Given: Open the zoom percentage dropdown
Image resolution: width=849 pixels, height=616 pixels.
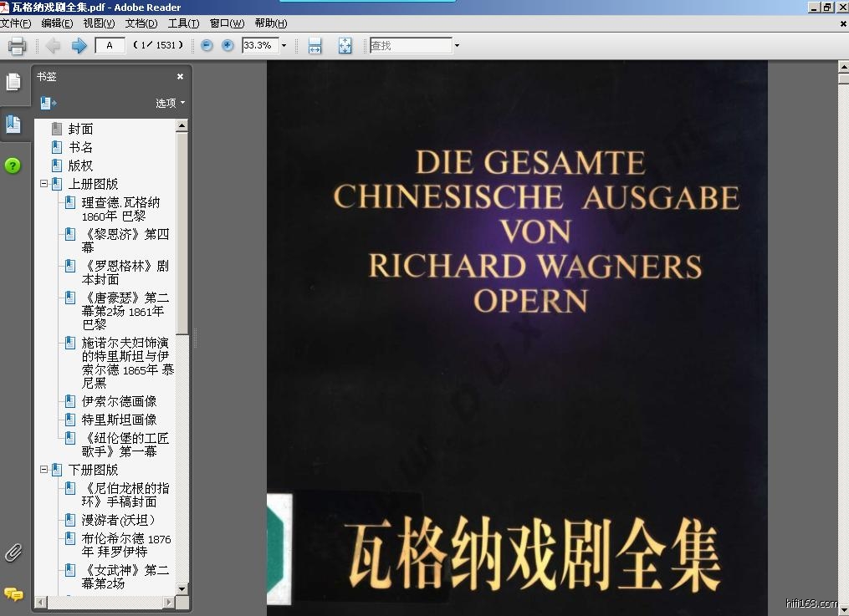Looking at the screenshot, I should pos(284,46).
